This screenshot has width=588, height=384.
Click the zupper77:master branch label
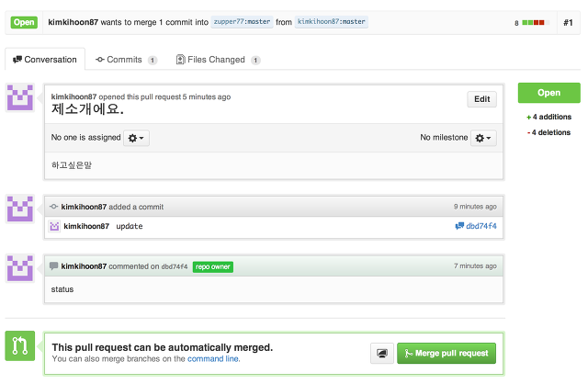tap(242, 22)
